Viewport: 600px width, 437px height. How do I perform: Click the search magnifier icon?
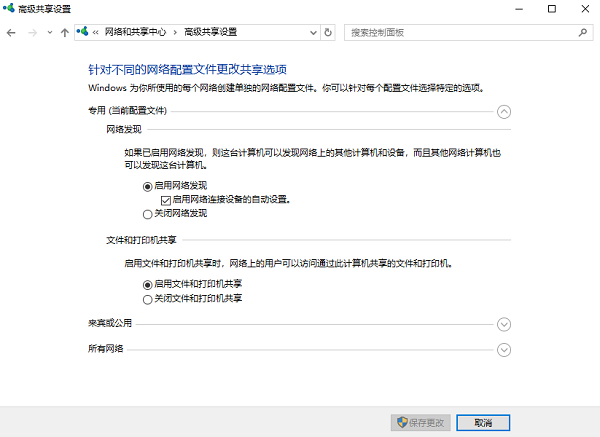click(x=583, y=33)
